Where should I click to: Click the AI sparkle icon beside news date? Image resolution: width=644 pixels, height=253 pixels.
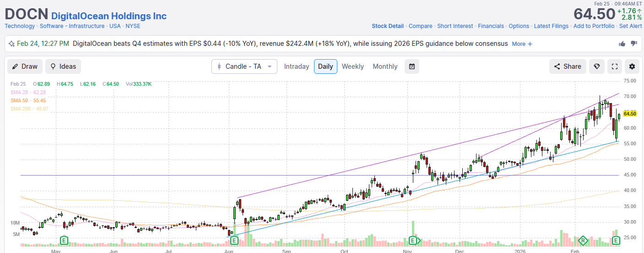(x=11, y=44)
